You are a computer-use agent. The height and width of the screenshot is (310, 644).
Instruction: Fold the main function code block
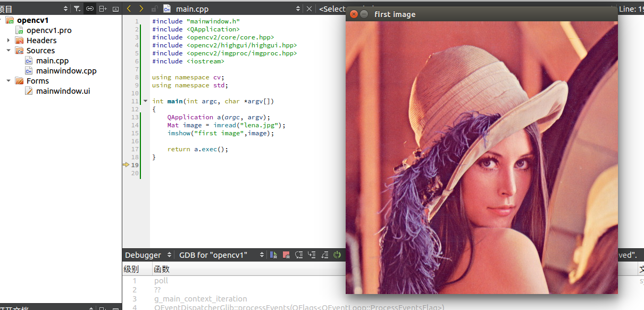(x=145, y=101)
